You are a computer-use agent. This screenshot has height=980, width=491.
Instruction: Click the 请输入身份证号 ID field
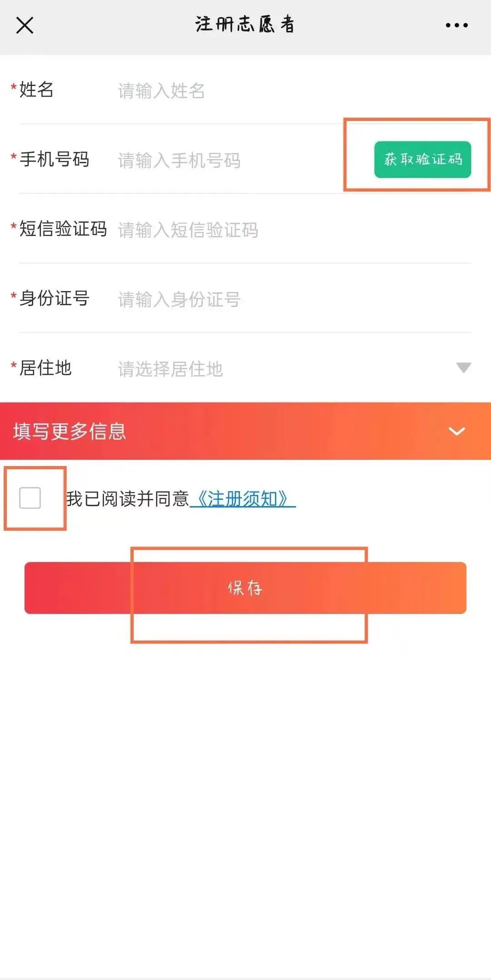pyautogui.click(x=179, y=299)
